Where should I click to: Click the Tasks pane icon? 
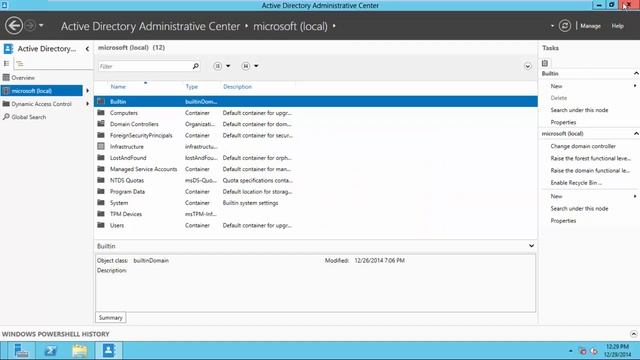click(545, 63)
